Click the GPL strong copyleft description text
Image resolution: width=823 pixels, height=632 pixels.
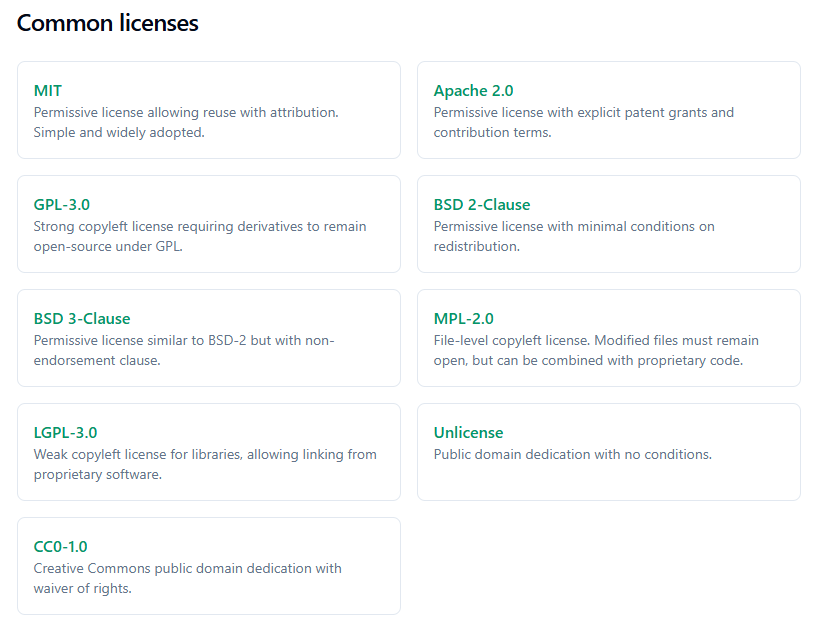tap(200, 236)
